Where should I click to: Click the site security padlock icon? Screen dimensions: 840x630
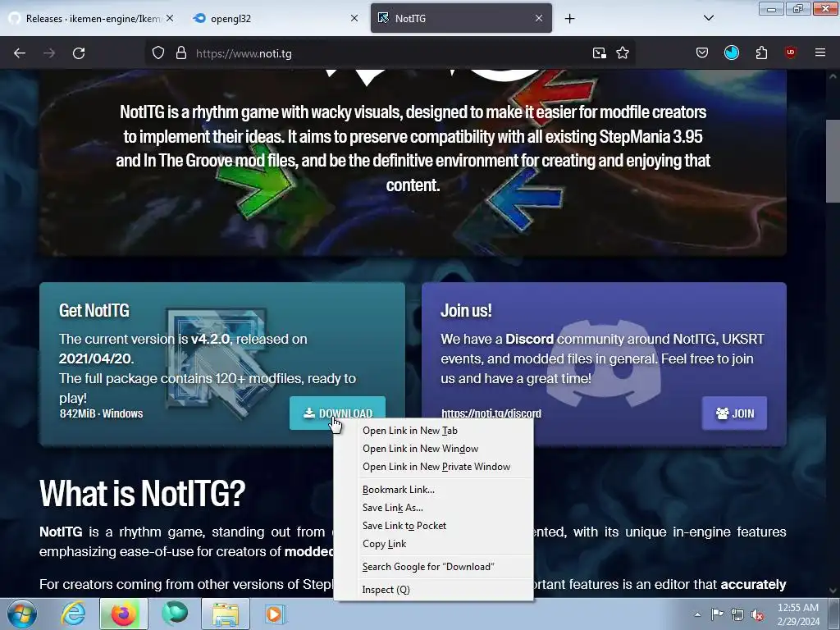(x=181, y=53)
